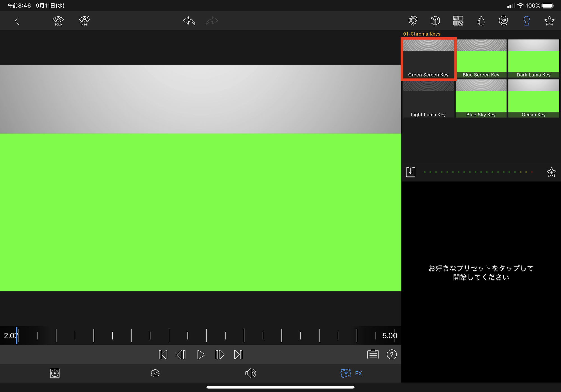Open the color palette effects category
561x392 pixels.
pyautogui.click(x=413, y=20)
